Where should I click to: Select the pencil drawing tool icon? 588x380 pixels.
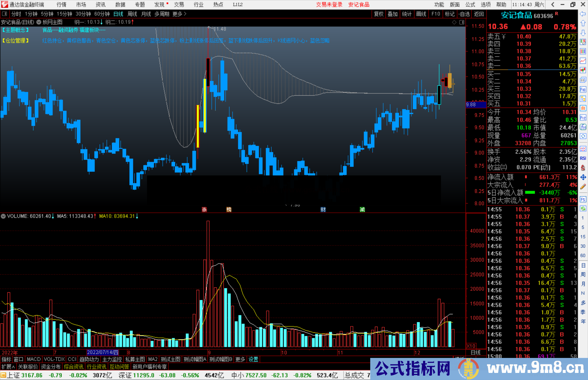click(x=583, y=187)
